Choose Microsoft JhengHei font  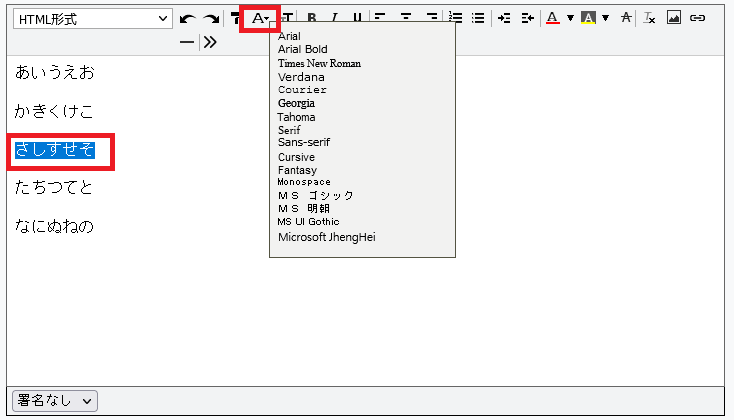coord(327,237)
